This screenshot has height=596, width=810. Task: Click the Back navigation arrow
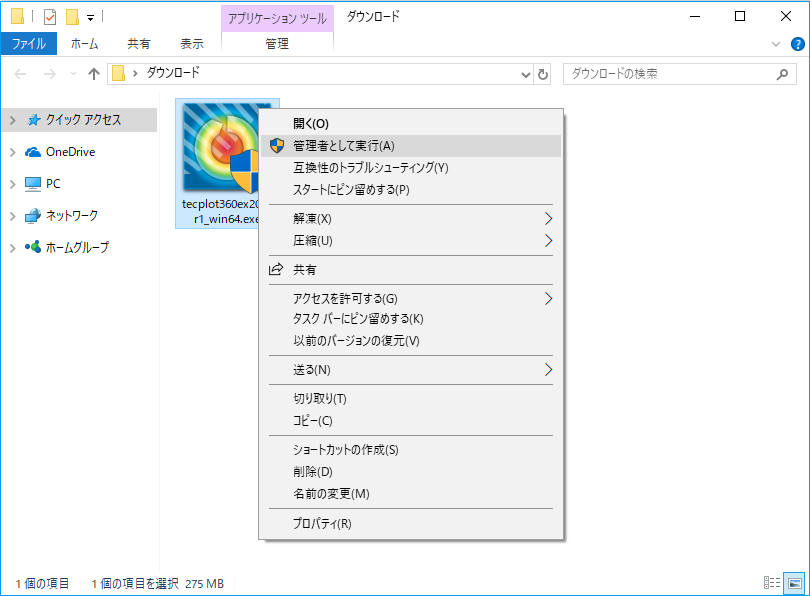coord(20,74)
